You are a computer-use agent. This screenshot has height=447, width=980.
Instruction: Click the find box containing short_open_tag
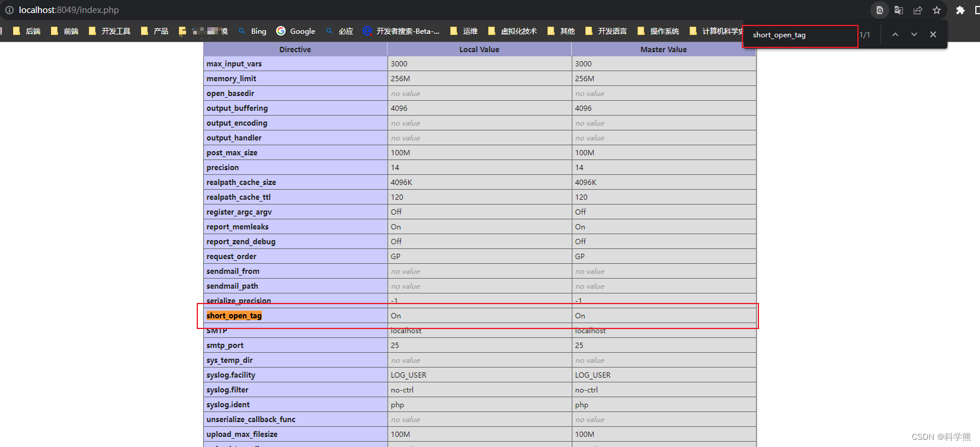800,35
